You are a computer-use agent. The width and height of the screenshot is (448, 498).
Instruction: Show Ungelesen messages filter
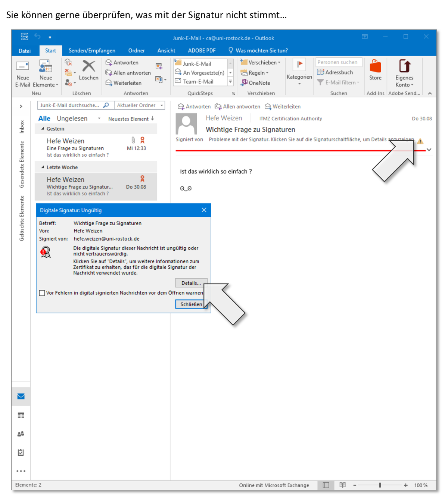pos(72,119)
